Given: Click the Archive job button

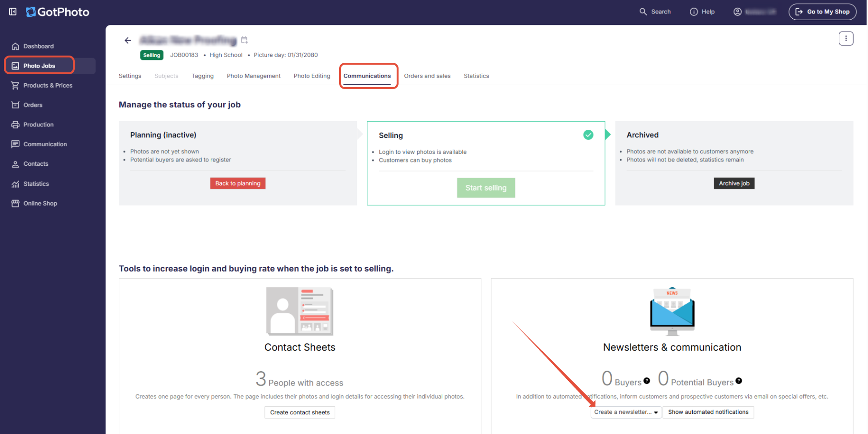Looking at the screenshot, I should 734,183.
